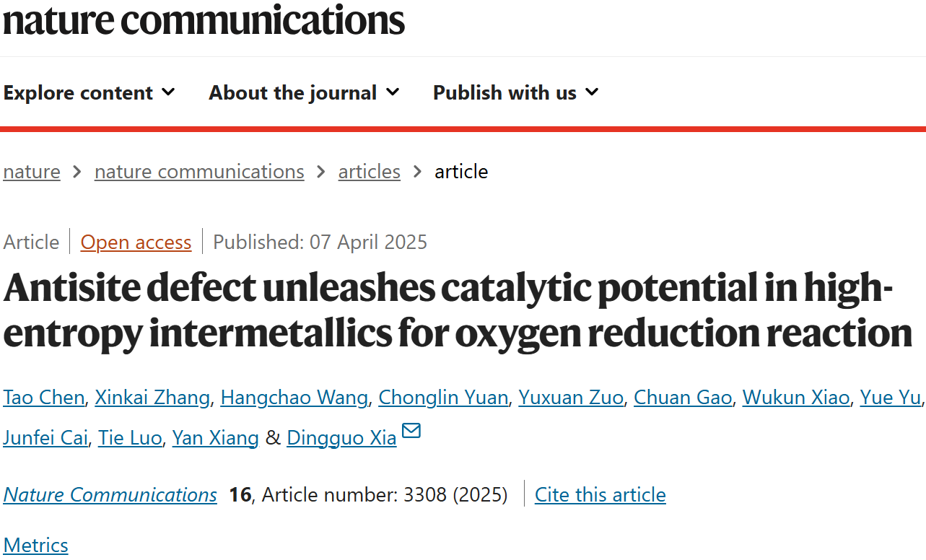This screenshot has height=560, width=926.
Task: Open corresponding author Dingguo Xia
Action: pos(341,438)
